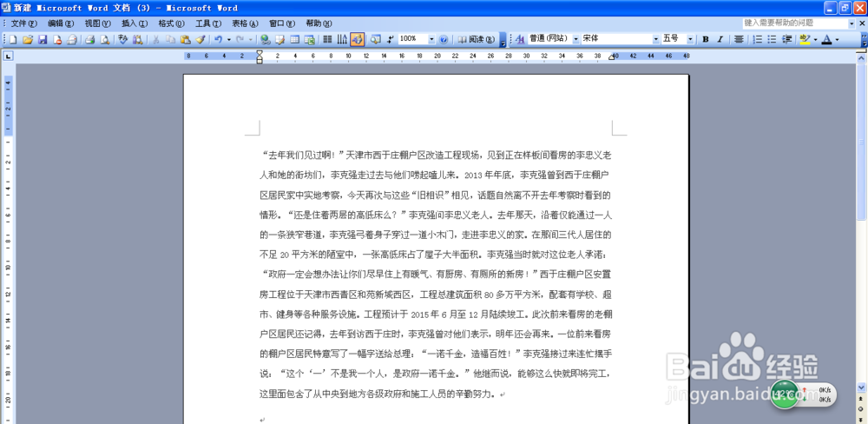
Task: Click the vertical scrollbar down arrow
Action: tap(861, 387)
